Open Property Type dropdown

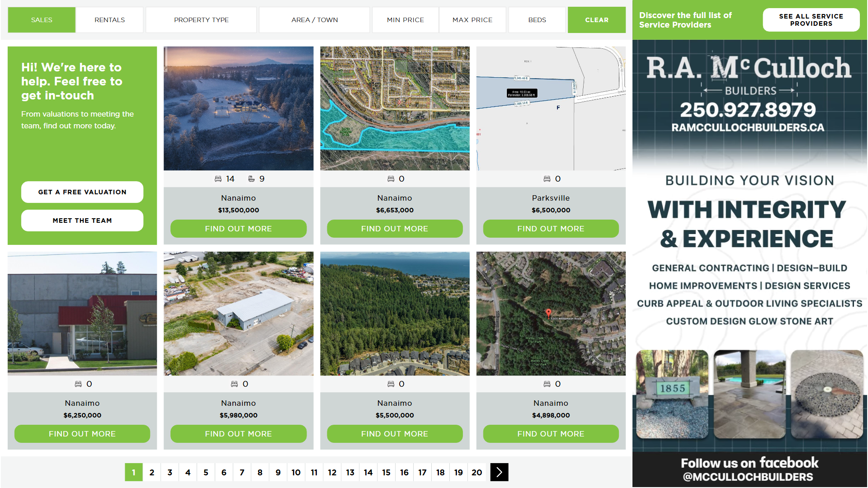coord(201,20)
